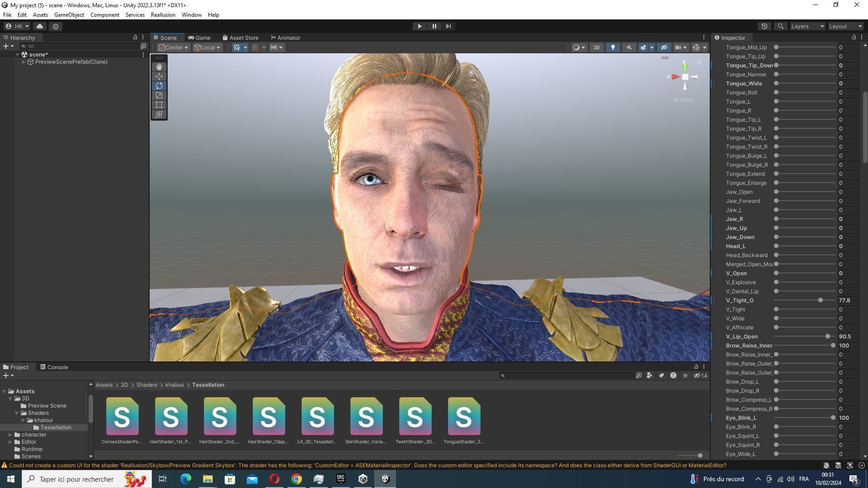Image resolution: width=868 pixels, height=488 pixels.
Task: Open the khaloui breadcrumb folder
Action: [174, 385]
